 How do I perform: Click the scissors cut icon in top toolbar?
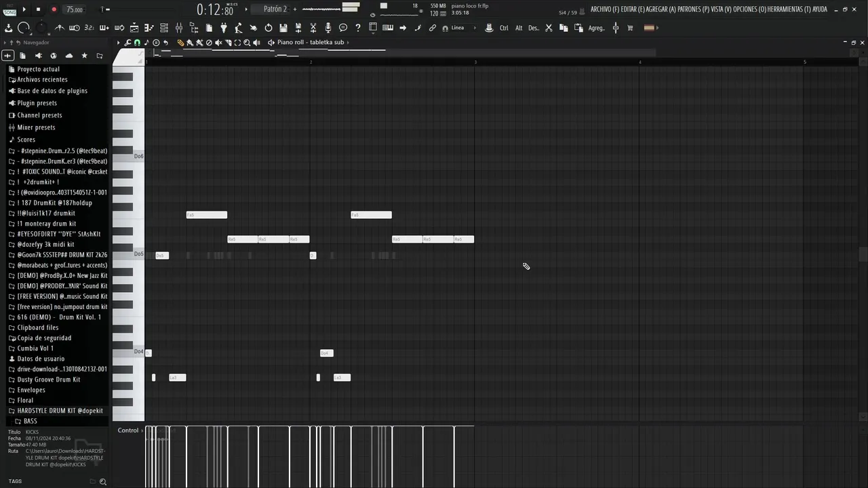[x=313, y=28]
